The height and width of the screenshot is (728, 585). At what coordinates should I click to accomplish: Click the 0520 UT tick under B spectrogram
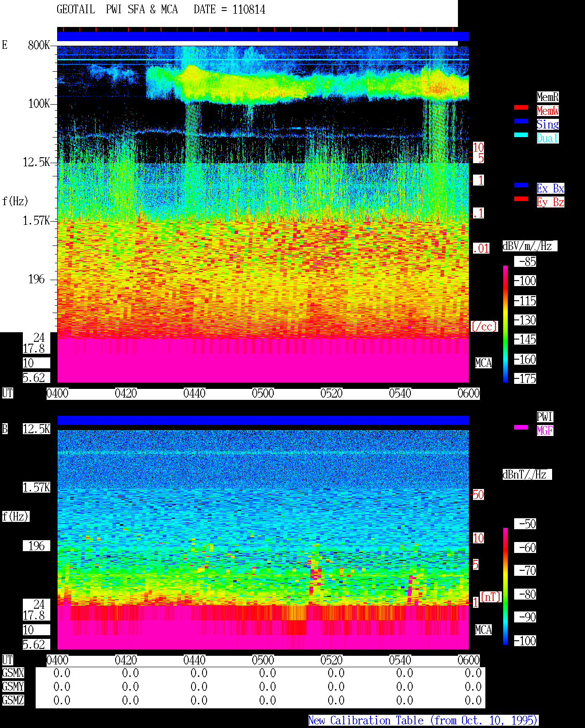point(331,660)
